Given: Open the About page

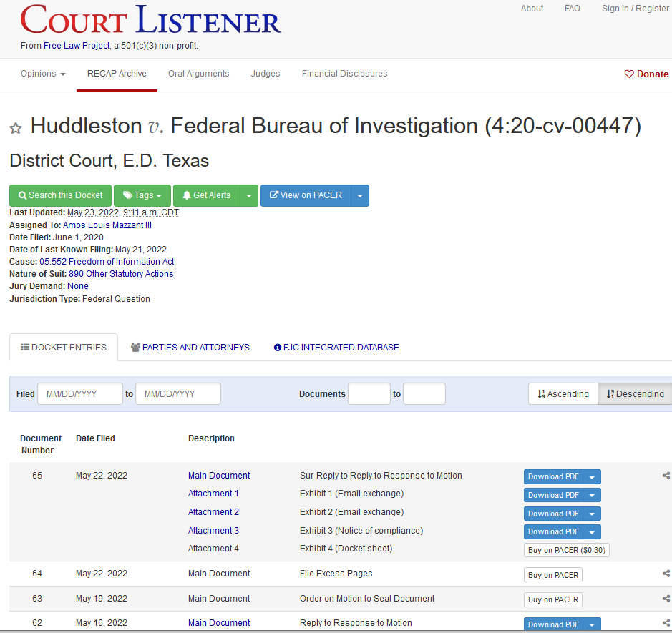Looking at the screenshot, I should 532,9.
